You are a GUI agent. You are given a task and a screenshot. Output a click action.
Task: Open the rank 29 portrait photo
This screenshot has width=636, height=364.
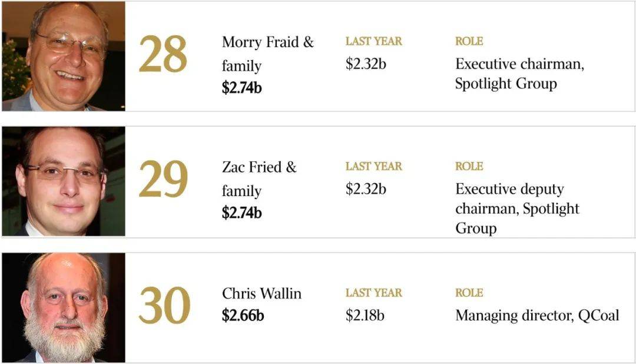[x=64, y=181]
